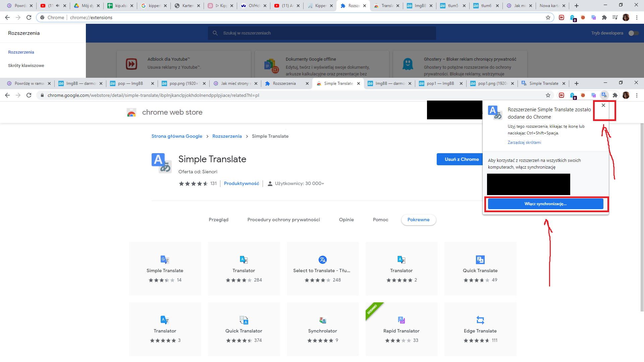
Task: Open the Quick Translator card with 374 ratings
Action: (x=244, y=329)
